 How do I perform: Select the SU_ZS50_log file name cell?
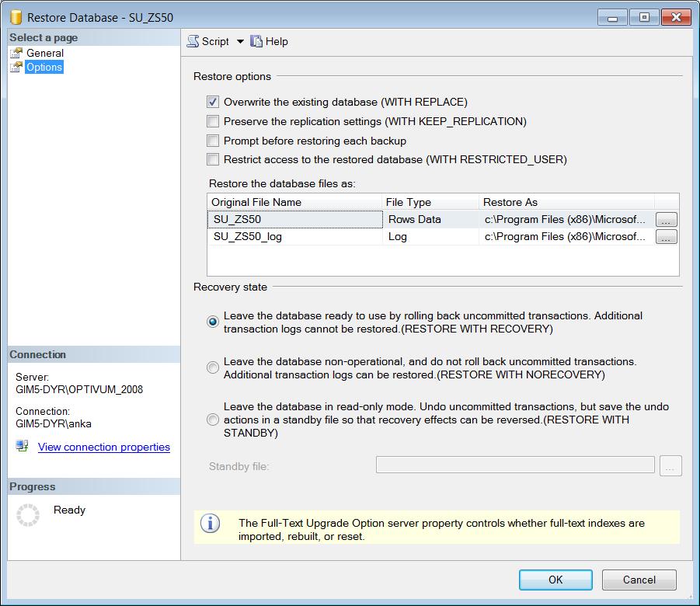(294, 237)
